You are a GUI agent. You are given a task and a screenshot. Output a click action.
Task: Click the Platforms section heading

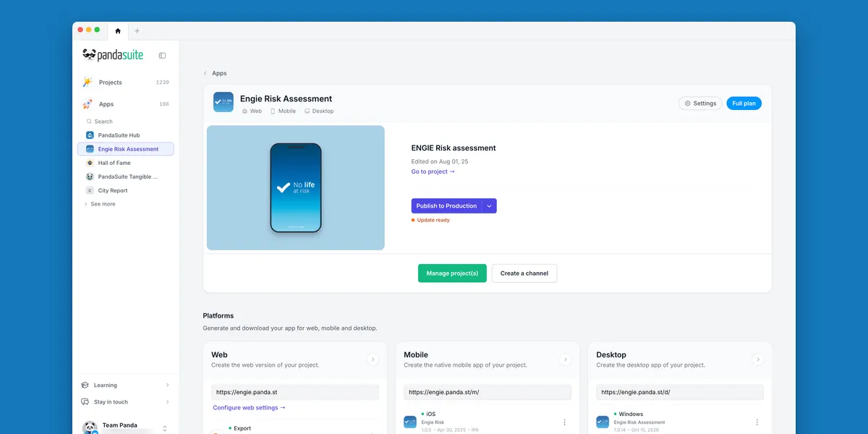point(218,316)
